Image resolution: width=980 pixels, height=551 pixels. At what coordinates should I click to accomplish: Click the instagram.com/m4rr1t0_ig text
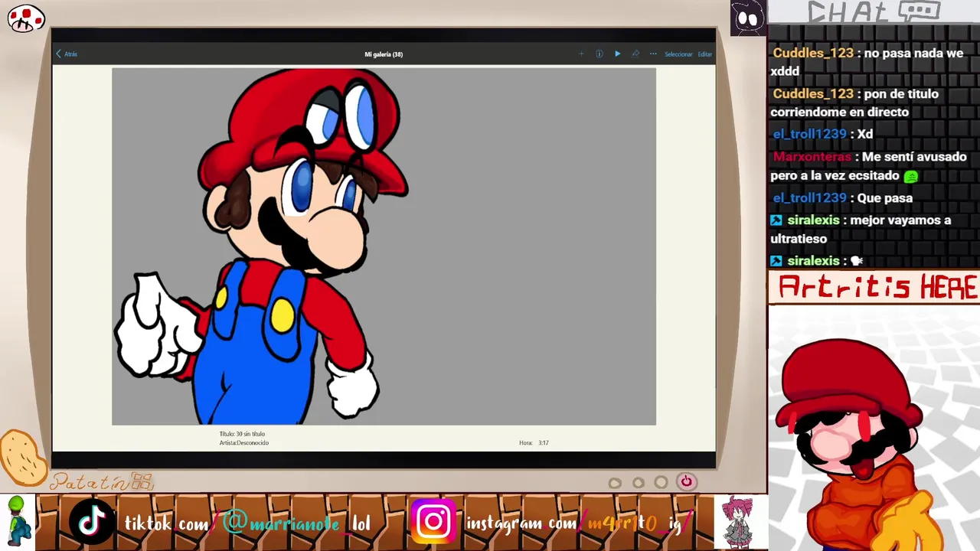pos(579,523)
